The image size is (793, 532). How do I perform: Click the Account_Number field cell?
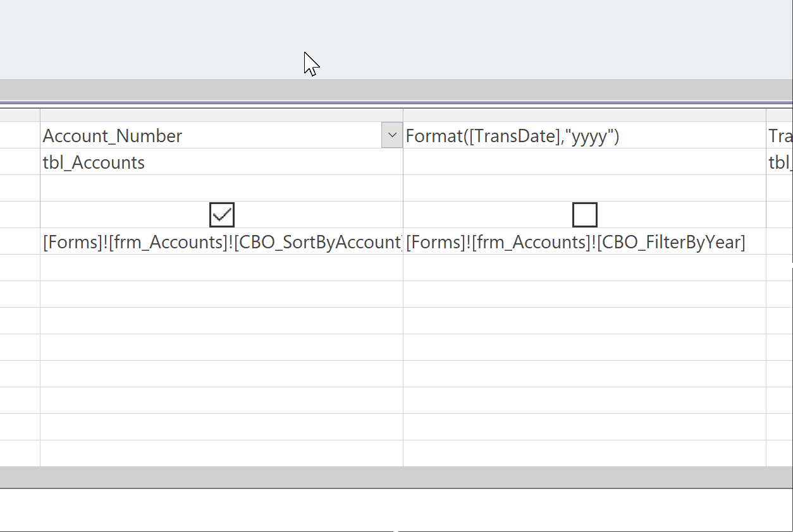click(x=209, y=136)
